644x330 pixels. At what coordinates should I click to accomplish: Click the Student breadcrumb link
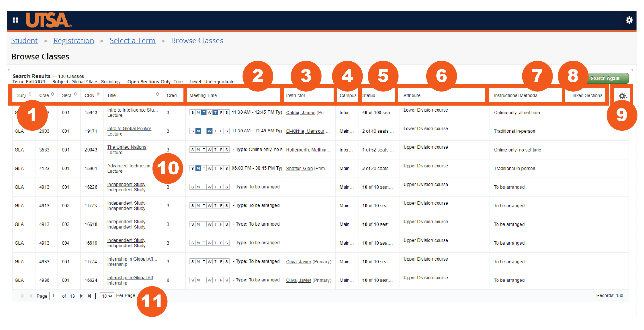pos(24,41)
